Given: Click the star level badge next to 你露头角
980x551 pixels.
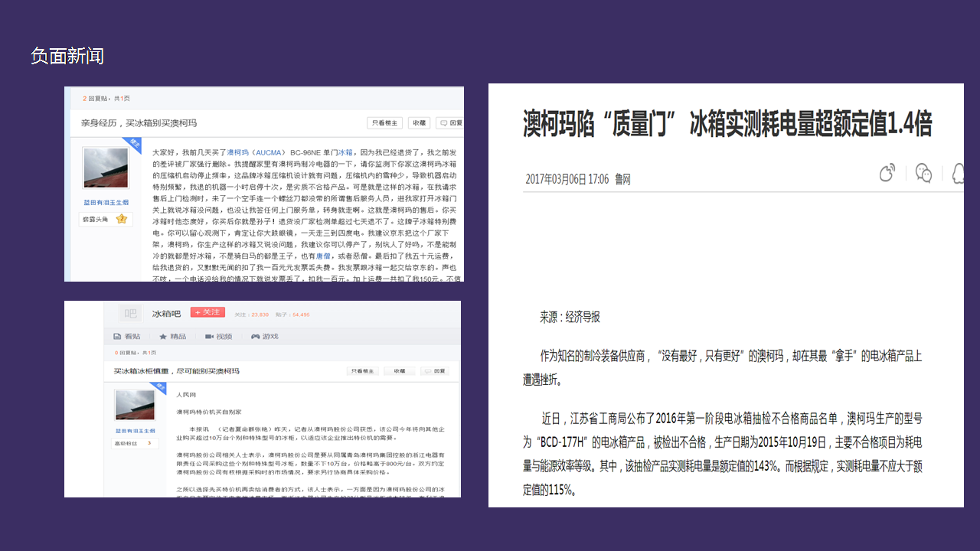Looking at the screenshot, I should tap(121, 219).
